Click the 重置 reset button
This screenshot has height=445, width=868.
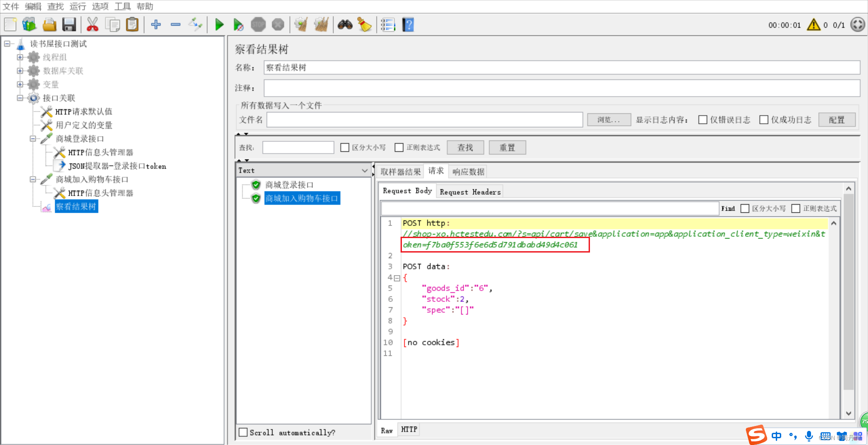tap(507, 148)
